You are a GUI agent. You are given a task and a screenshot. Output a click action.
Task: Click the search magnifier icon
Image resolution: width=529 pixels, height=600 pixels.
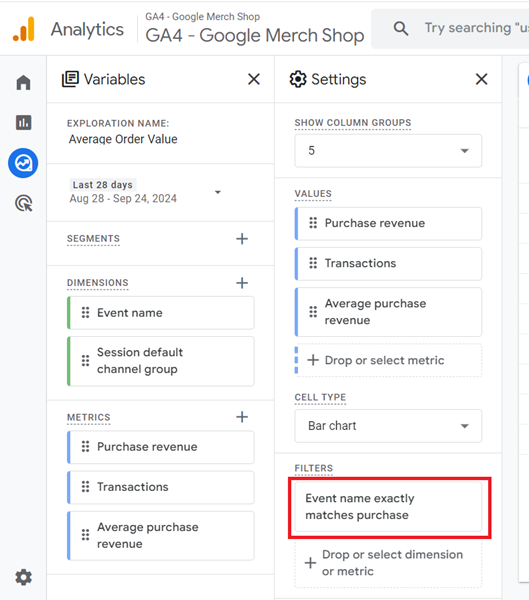click(x=401, y=28)
